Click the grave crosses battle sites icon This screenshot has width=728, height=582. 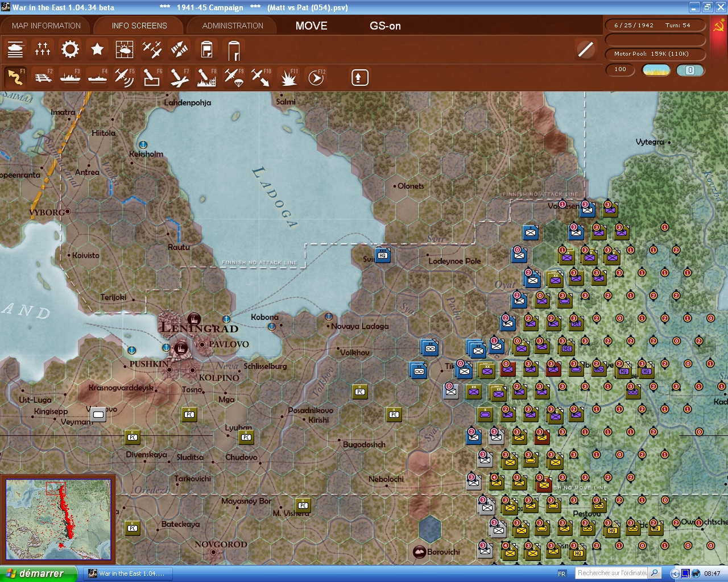point(43,49)
